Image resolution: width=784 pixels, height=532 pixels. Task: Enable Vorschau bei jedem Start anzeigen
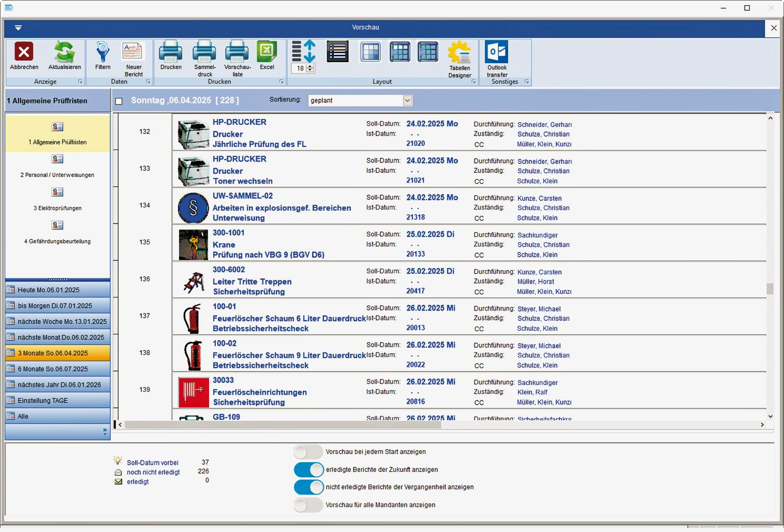[308, 452]
